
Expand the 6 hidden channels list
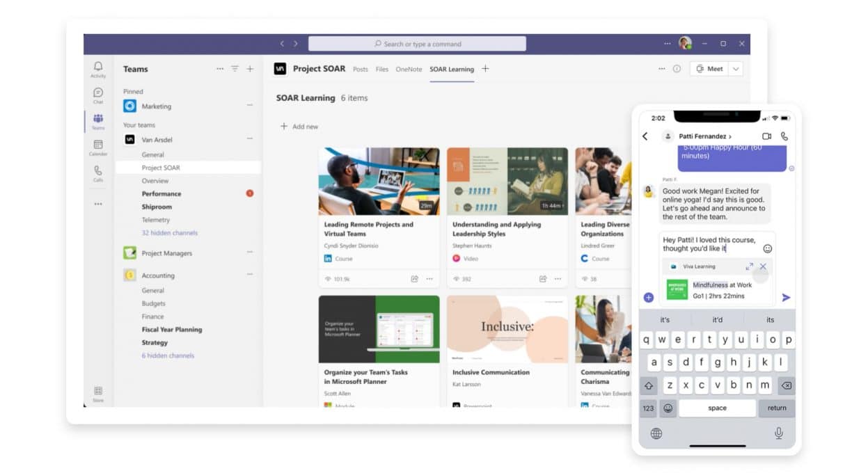pos(168,355)
